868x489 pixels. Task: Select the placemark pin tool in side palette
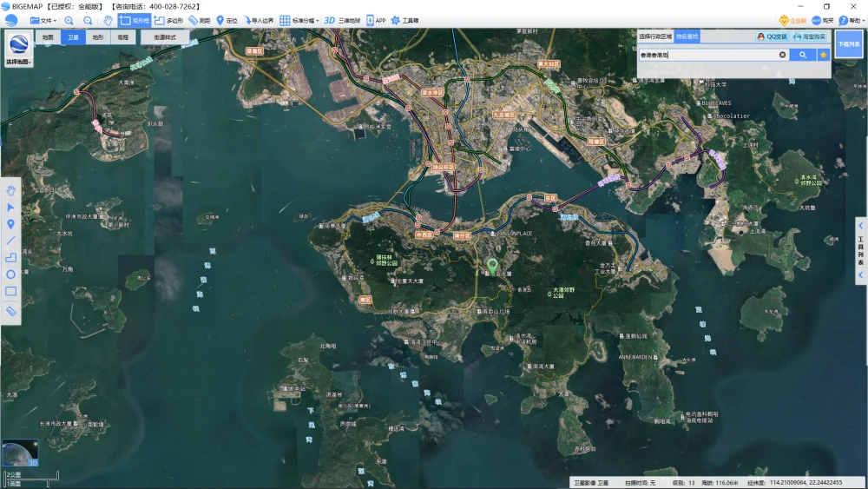[10, 224]
